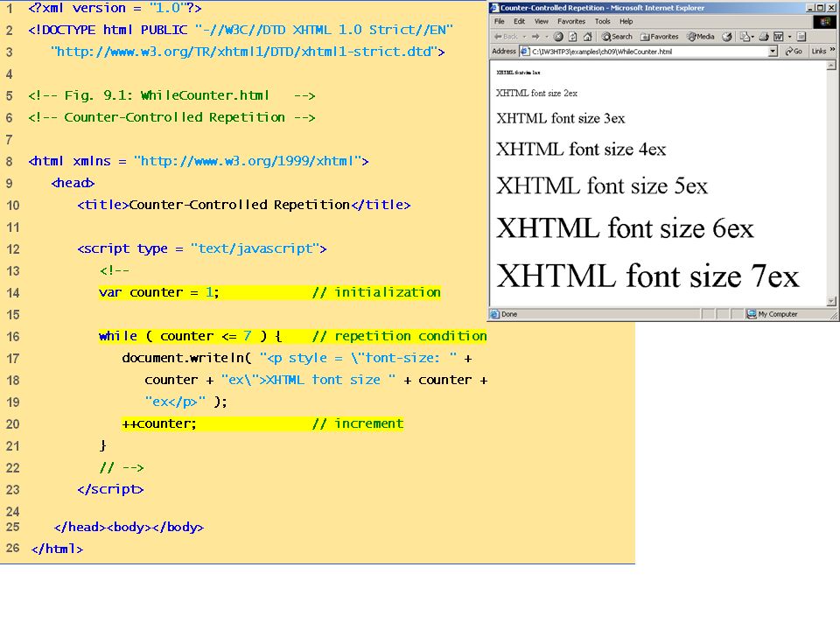840x630 pixels.
Task: Click the browser window resize grip
Action: (x=834, y=316)
